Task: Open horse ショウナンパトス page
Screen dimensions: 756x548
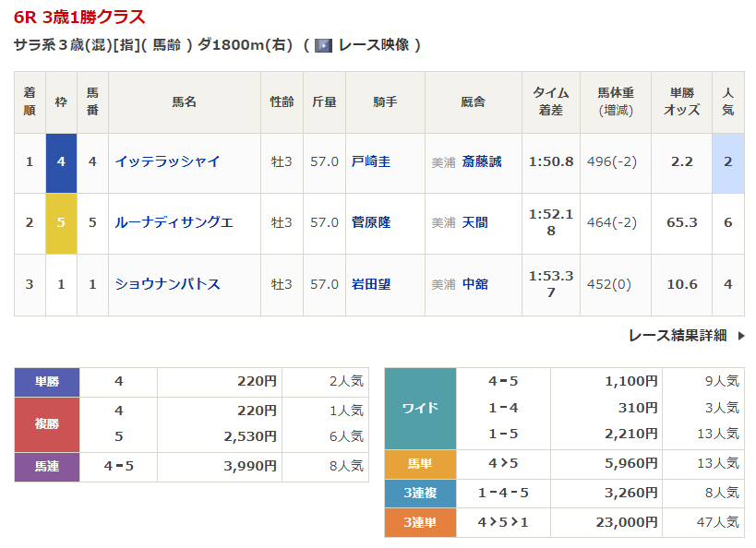Action: (167, 284)
